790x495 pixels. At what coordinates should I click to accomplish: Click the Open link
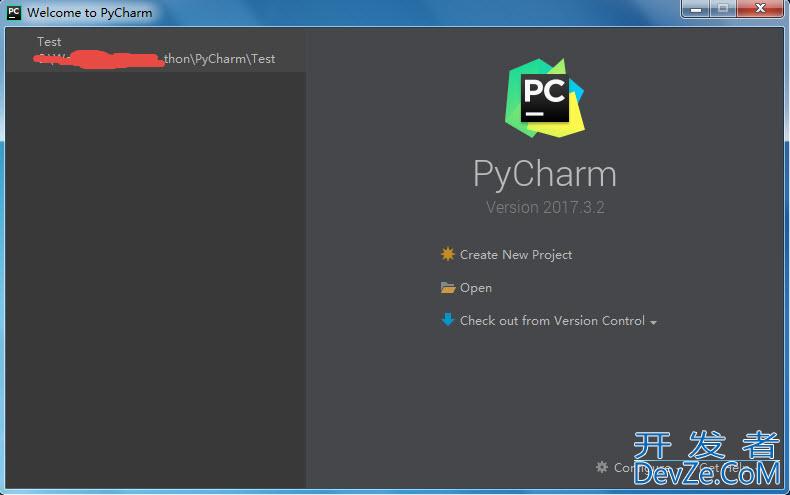(x=476, y=288)
